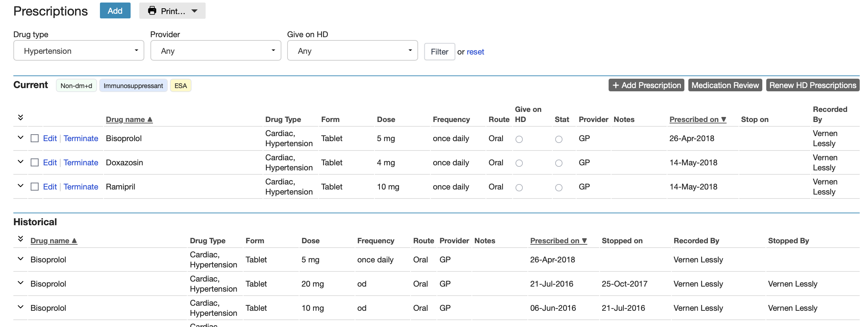Open Medication Review

coord(725,85)
